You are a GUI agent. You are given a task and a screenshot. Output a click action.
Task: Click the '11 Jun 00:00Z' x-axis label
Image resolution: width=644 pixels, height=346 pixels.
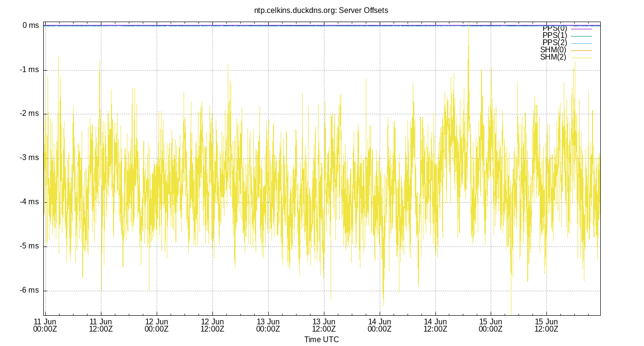(x=45, y=325)
